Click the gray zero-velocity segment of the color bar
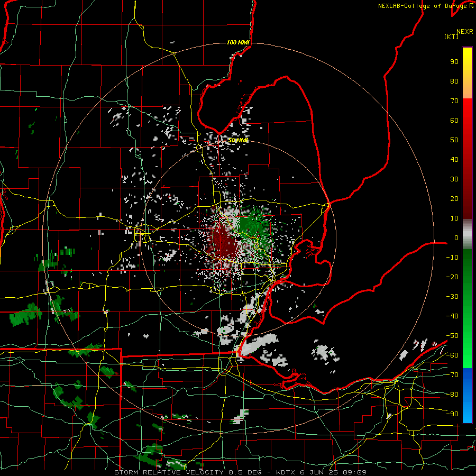This screenshot has height=476, width=476. 467,234
